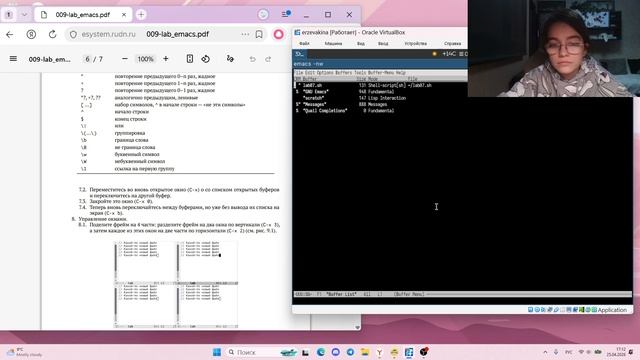This screenshot has width=640, height=360.
Task: Click the 100% zoom level field
Action: click(145, 59)
